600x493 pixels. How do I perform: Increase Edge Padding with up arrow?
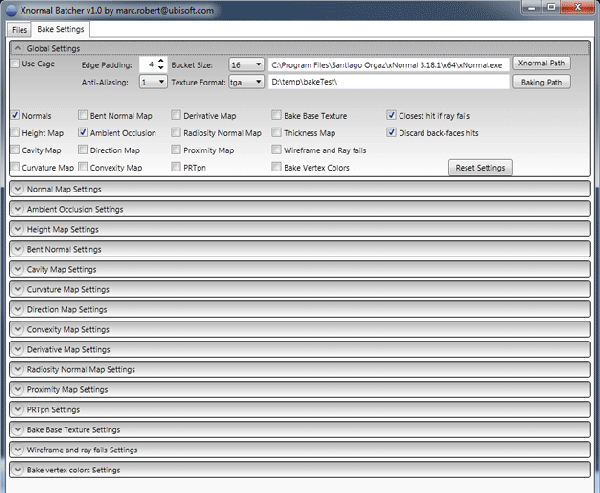click(161, 61)
